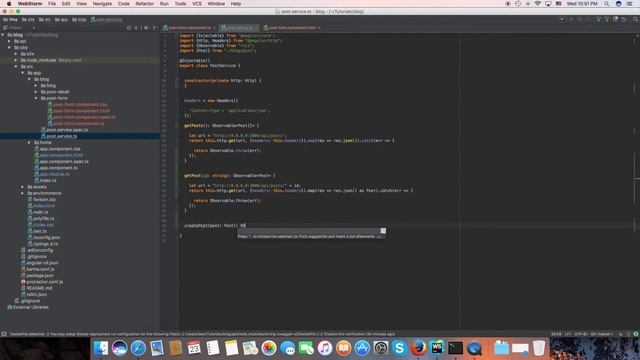Screen dimensions: 640x360
Task: Hide the Project panel with hide icon
Action: click(155, 28)
